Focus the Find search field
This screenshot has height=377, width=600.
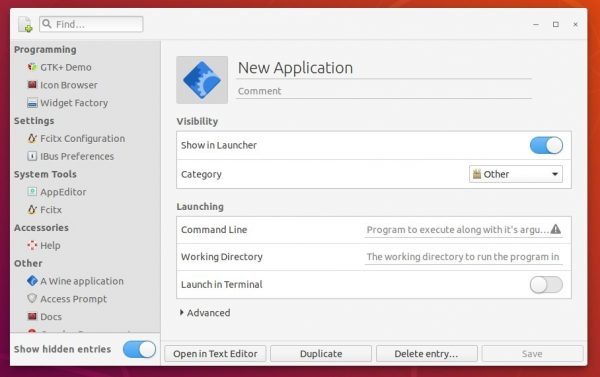point(91,24)
